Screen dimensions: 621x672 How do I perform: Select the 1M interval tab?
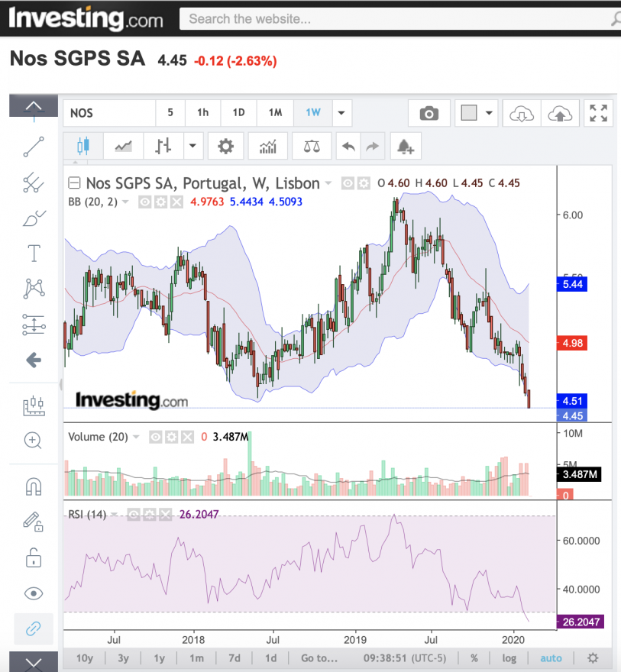pos(275,113)
